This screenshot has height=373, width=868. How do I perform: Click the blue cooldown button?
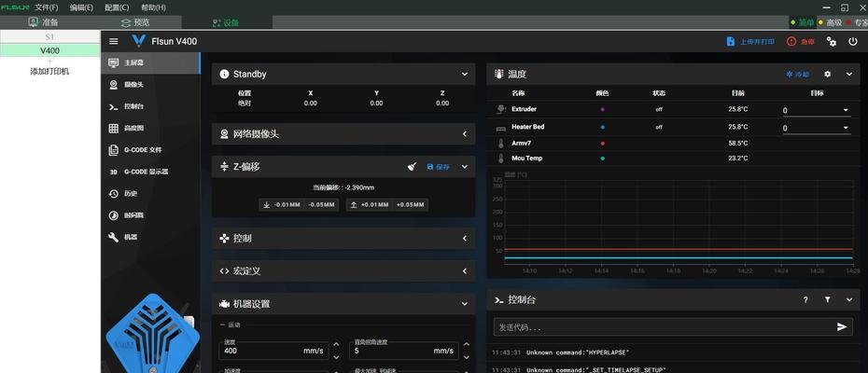click(798, 75)
